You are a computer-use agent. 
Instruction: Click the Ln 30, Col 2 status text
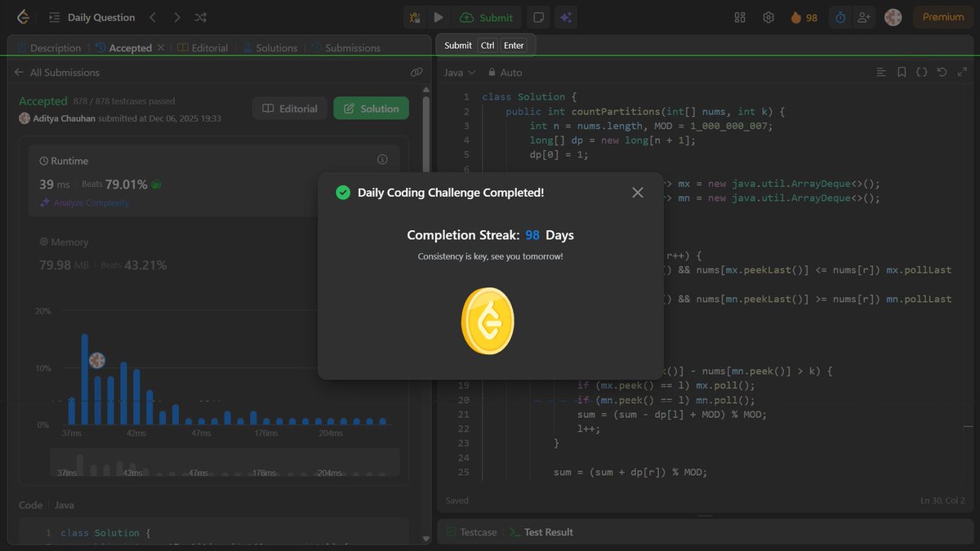point(942,500)
